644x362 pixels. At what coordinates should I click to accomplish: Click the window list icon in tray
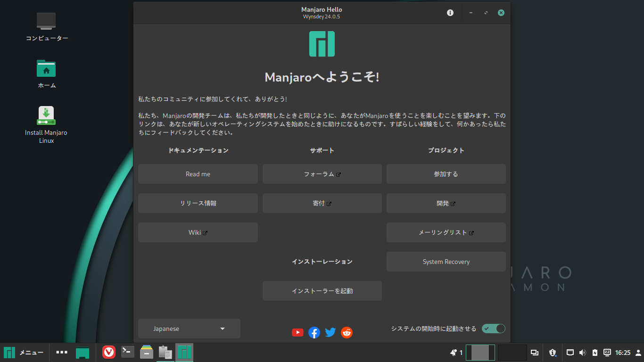[x=535, y=352]
